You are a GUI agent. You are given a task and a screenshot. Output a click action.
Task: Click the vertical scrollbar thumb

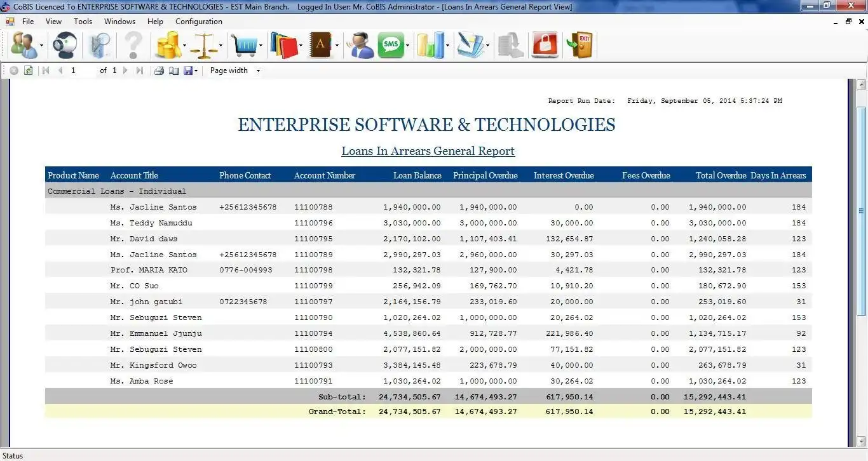862,211
